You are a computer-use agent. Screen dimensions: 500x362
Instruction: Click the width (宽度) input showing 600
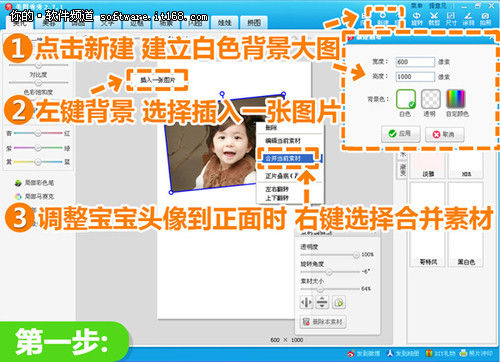point(415,62)
